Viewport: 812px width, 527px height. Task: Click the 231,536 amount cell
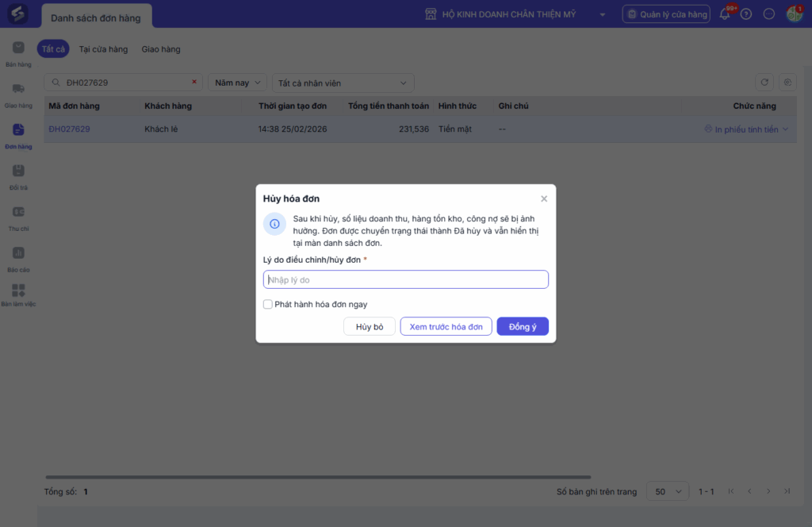point(414,129)
